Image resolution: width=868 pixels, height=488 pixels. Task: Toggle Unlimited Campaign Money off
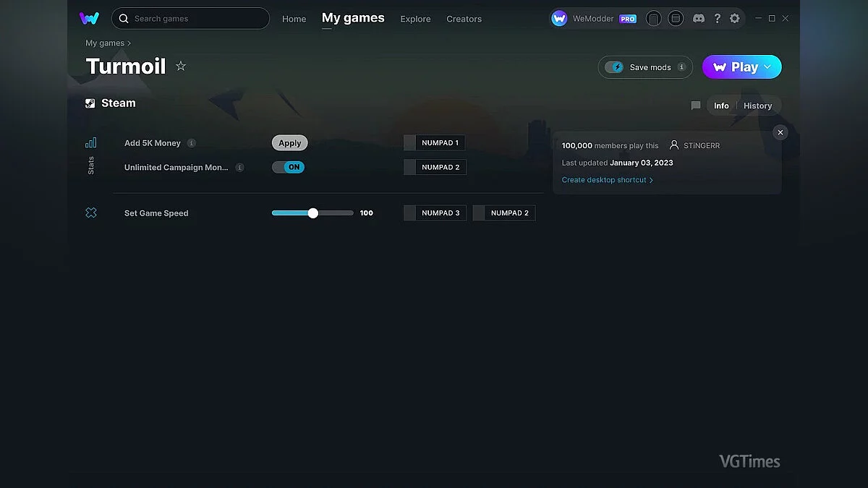click(289, 167)
